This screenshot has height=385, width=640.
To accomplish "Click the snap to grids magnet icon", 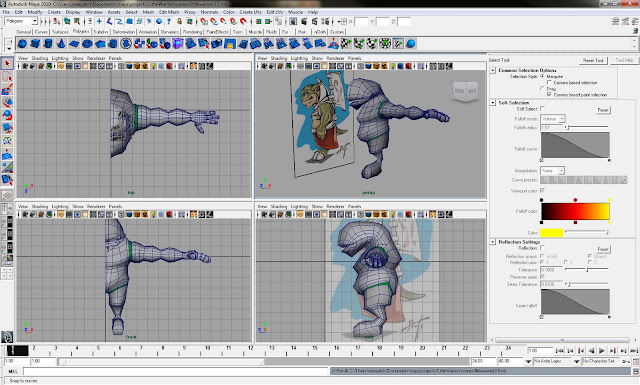I will point(204,21).
